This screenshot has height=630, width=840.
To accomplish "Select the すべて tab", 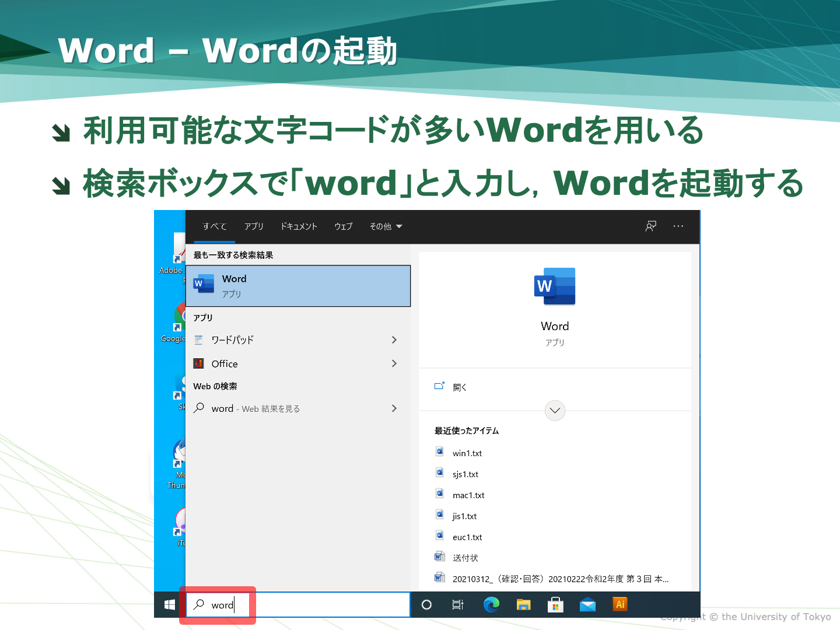I will pos(215,226).
